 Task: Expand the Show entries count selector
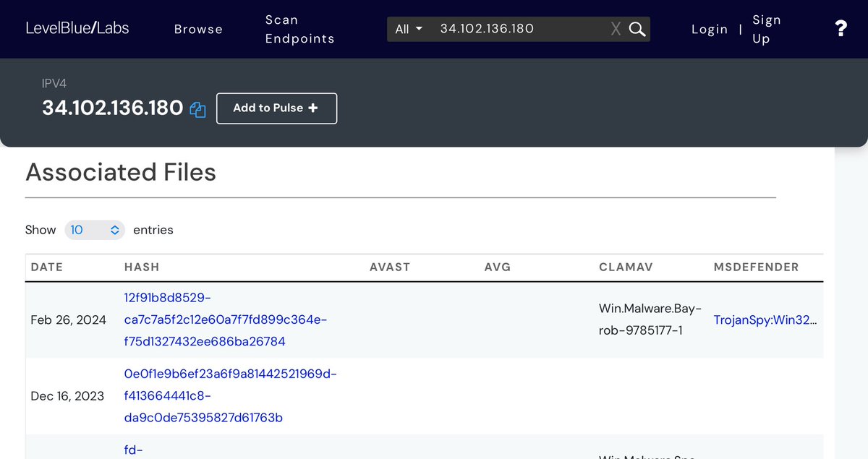pos(95,230)
